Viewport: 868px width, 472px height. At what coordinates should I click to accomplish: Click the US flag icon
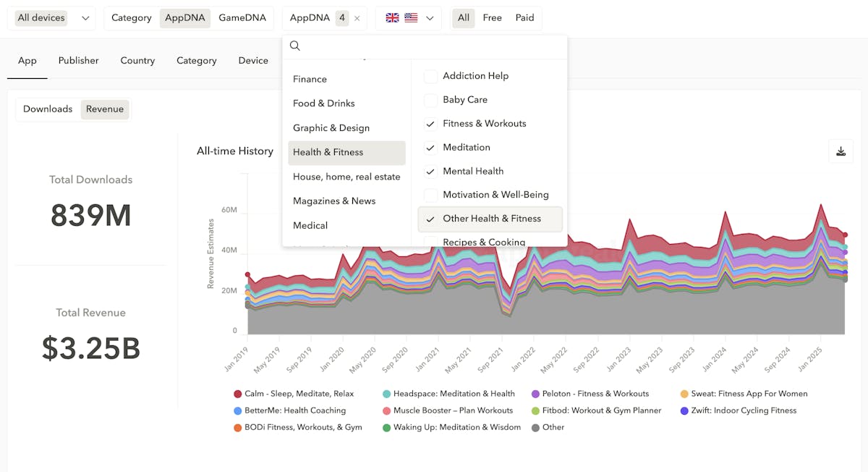[411, 18]
